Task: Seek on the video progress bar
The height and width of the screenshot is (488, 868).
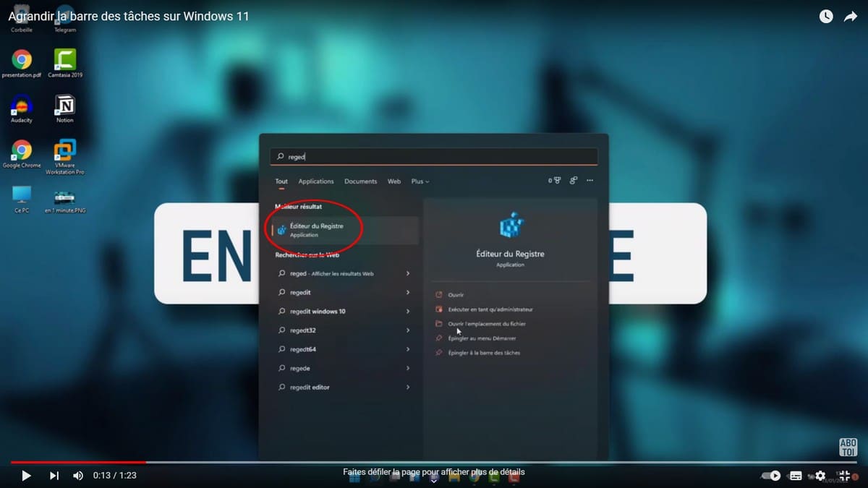Action: [x=434, y=462]
